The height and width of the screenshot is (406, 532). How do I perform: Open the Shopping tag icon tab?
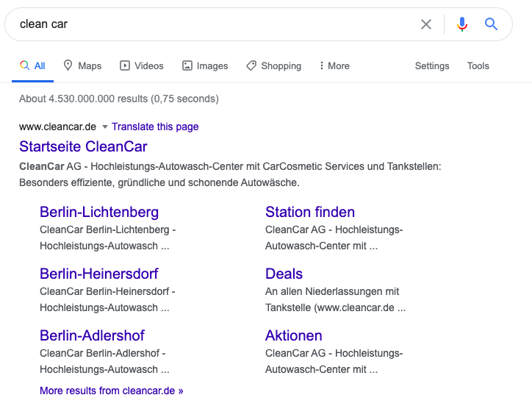coord(274,65)
